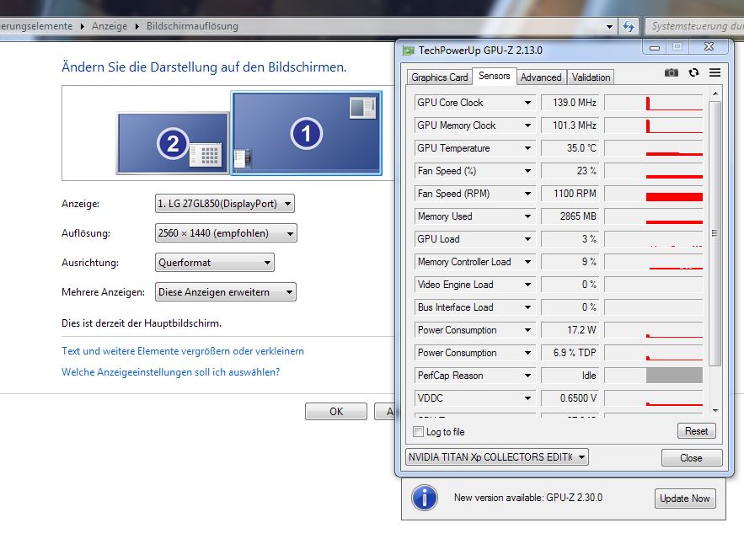Open the Memory Used sensor dropdown

click(527, 216)
